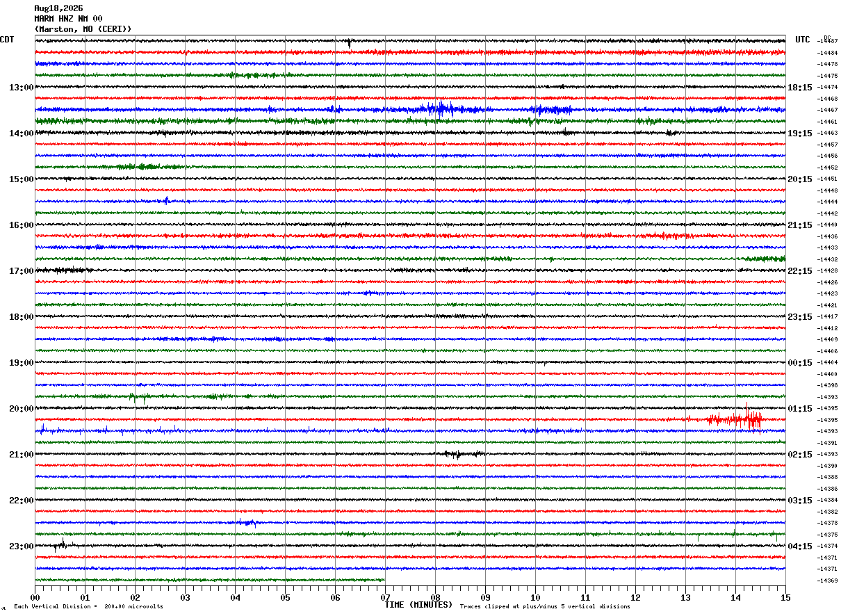The height and width of the screenshot is (616, 841).
Task: Click the Aug18,2026 date title
Action: coord(58,8)
